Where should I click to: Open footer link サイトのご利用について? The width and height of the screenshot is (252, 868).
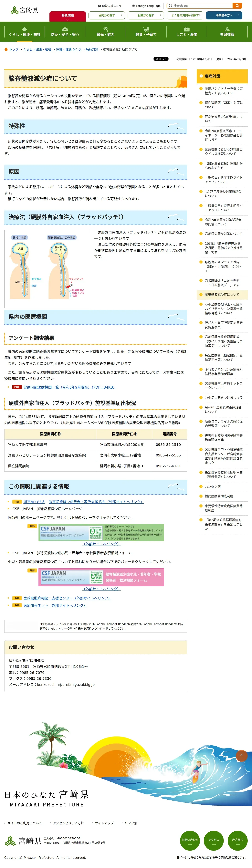[25, 823]
